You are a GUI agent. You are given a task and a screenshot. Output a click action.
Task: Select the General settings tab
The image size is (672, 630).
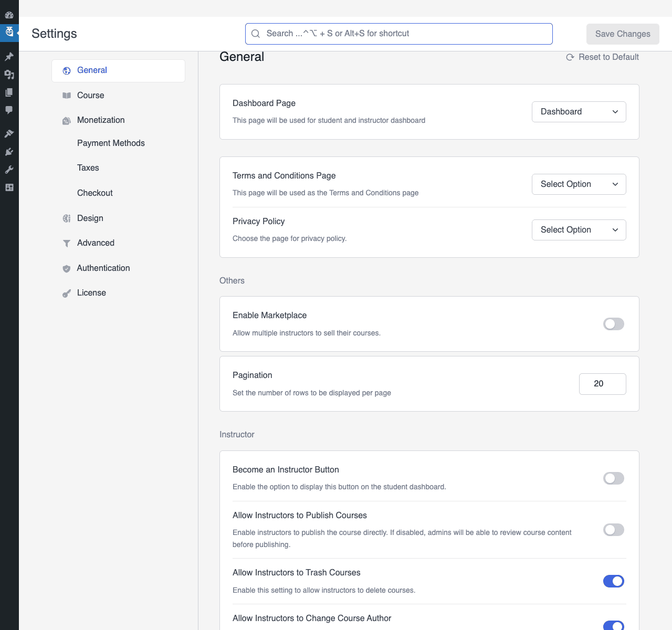118,71
